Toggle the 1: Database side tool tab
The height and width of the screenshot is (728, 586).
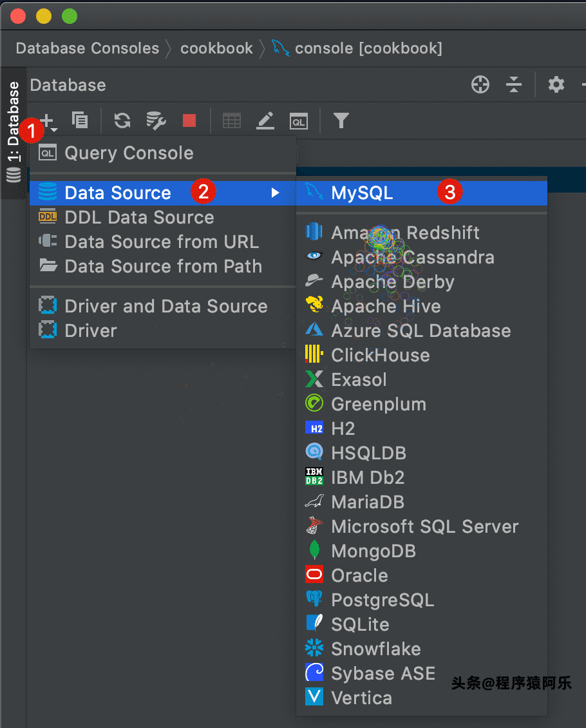click(x=14, y=133)
